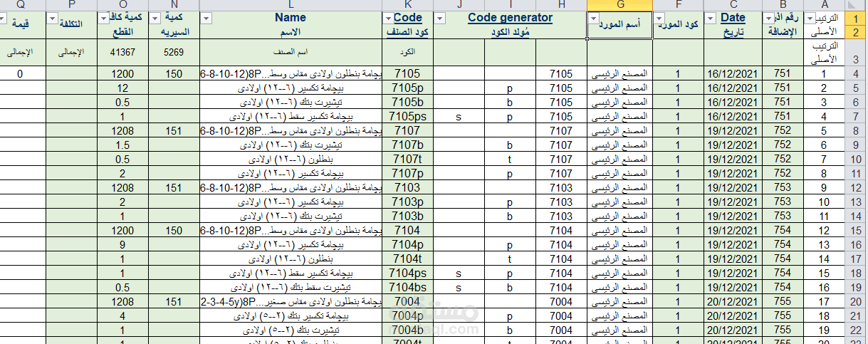
Task: Open the filter dropdown for Code column
Action: tap(388, 19)
